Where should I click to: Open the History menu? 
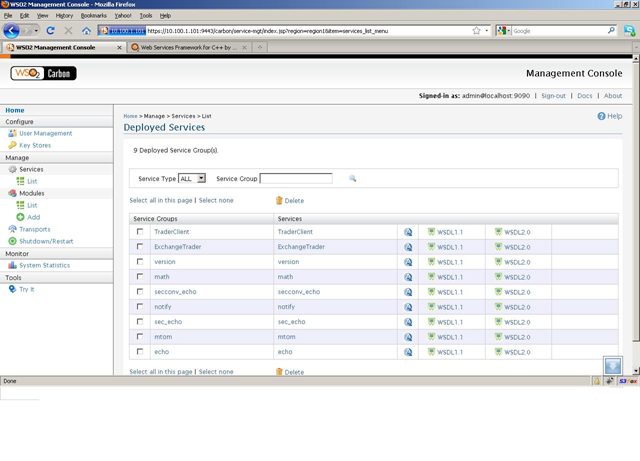64,16
